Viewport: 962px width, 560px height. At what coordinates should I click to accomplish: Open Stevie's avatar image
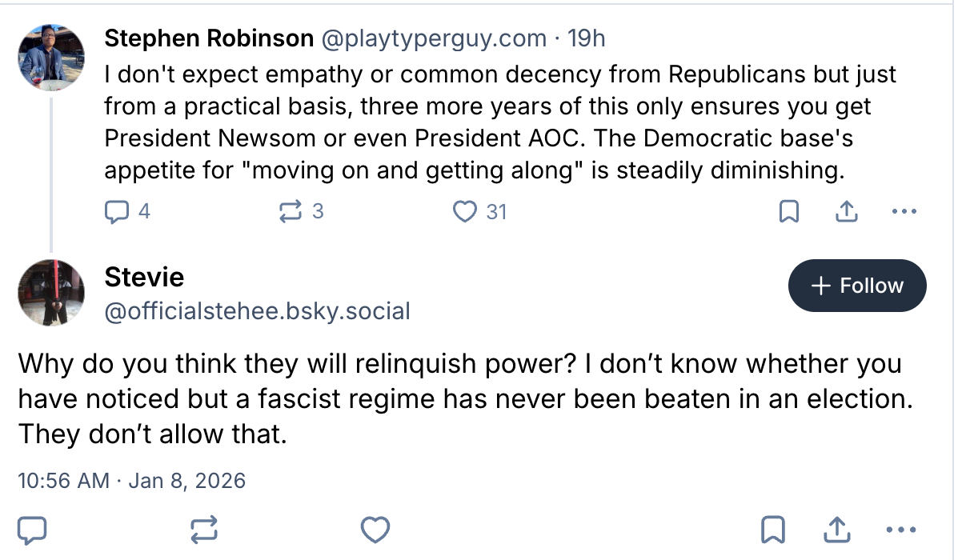click(51, 293)
